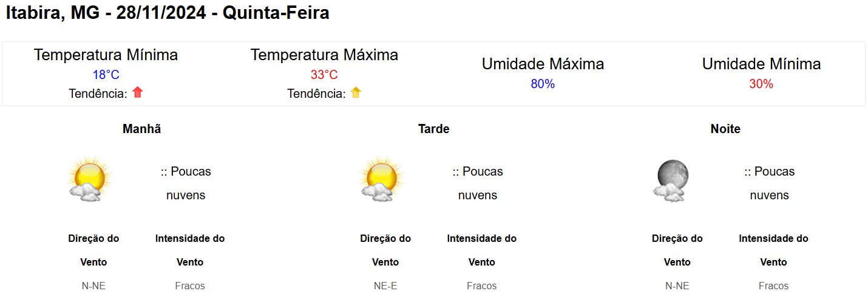The width and height of the screenshot is (868, 302).
Task: Click the NE-E afternoon wind direction
Action: pos(385,286)
